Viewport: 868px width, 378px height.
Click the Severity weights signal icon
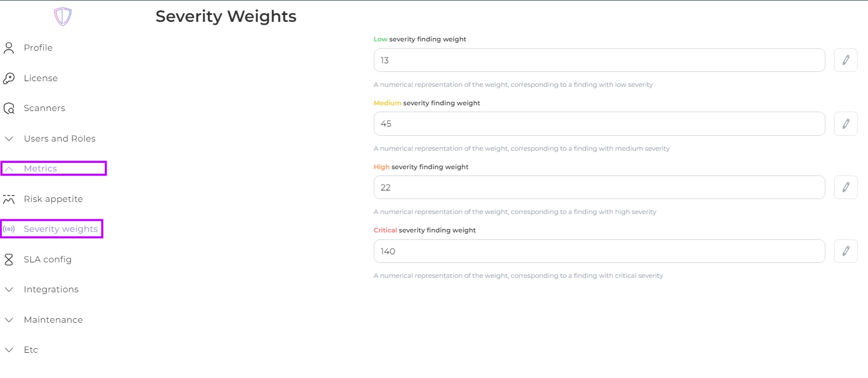pos(9,229)
